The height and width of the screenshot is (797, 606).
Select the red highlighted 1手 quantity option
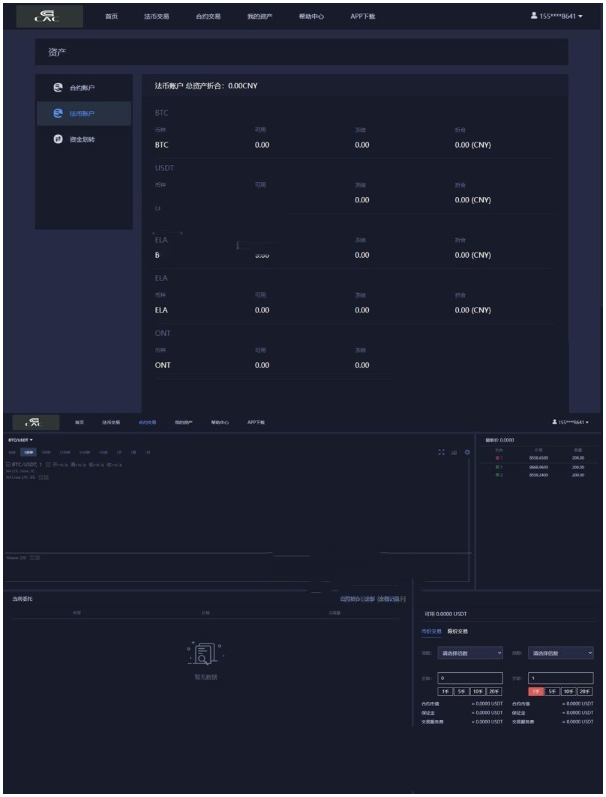536,691
